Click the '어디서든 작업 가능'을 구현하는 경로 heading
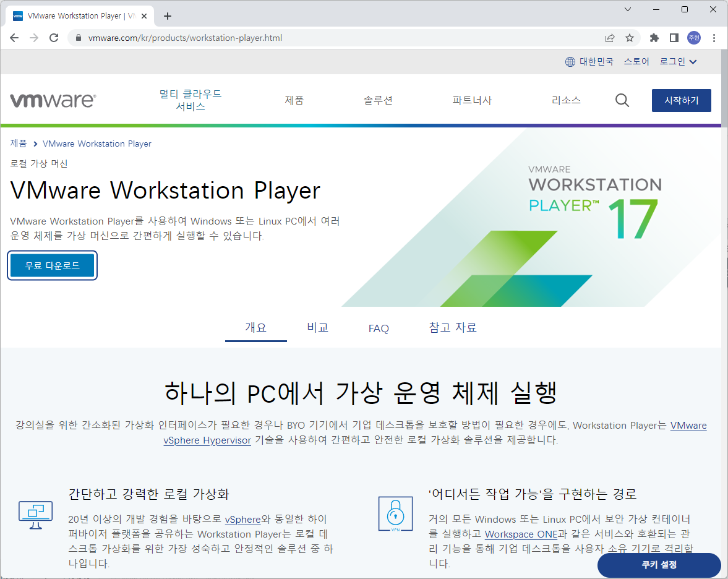 pyautogui.click(x=533, y=494)
